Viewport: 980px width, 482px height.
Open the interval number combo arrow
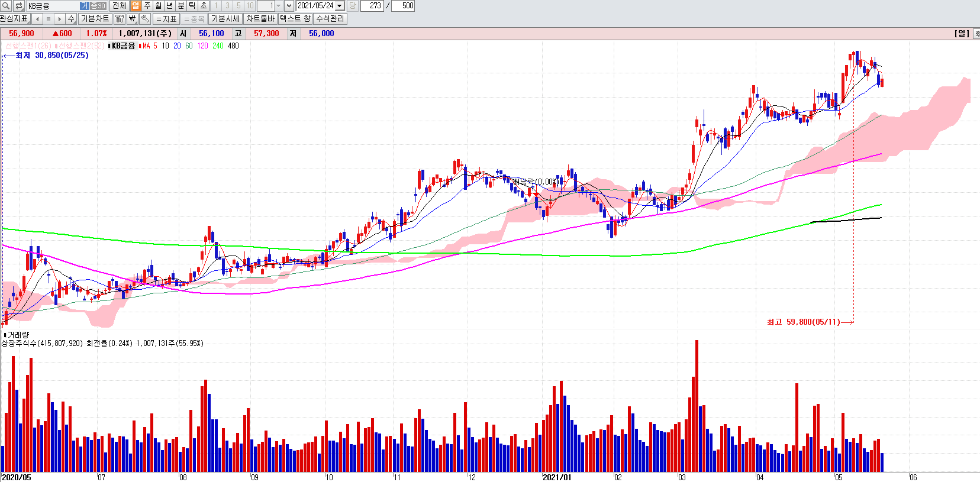278,6
